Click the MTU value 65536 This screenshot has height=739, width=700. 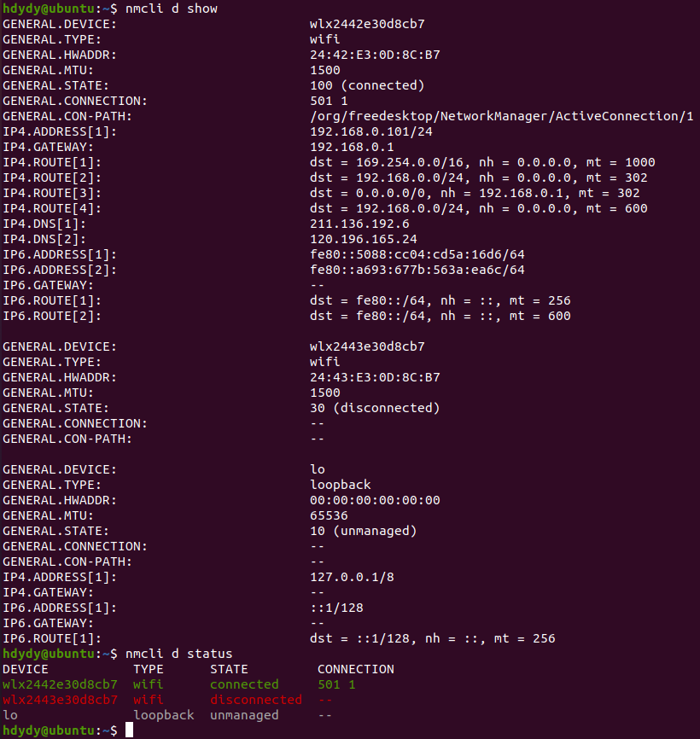330,515
